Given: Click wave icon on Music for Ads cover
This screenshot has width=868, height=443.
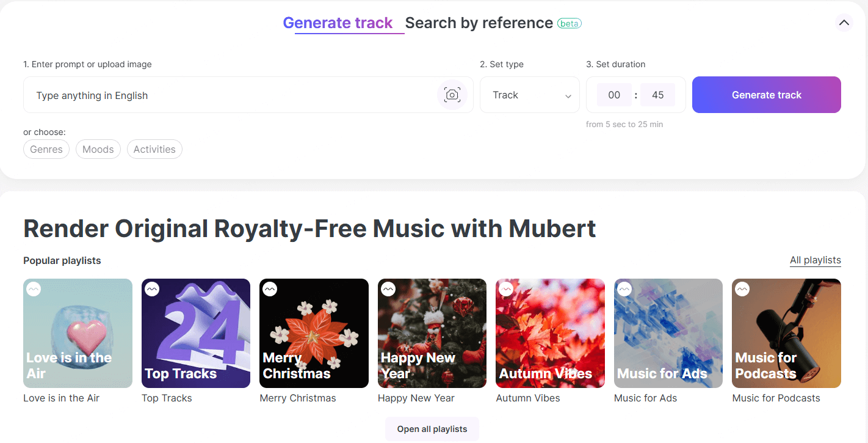Looking at the screenshot, I should pyautogui.click(x=624, y=290).
